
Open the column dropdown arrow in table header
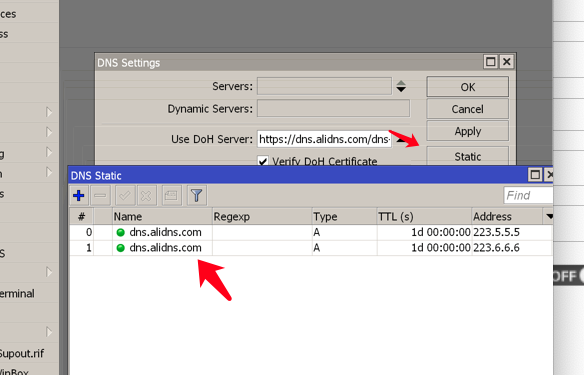click(548, 216)
